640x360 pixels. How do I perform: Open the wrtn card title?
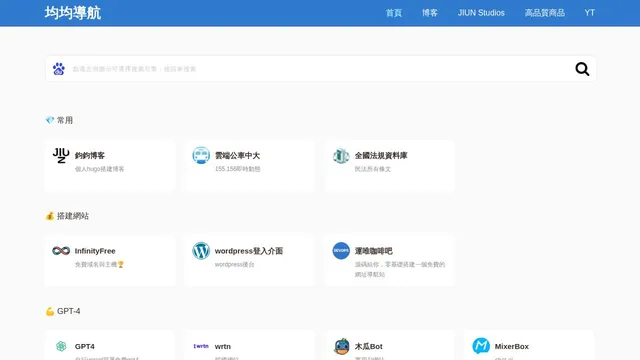click(x=222, y=347)
